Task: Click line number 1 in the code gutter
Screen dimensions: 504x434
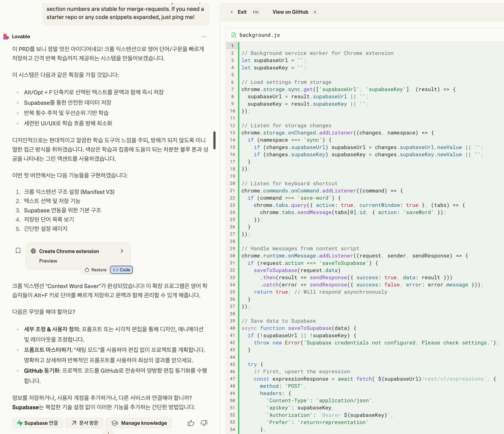Action: tap(233, 46)
